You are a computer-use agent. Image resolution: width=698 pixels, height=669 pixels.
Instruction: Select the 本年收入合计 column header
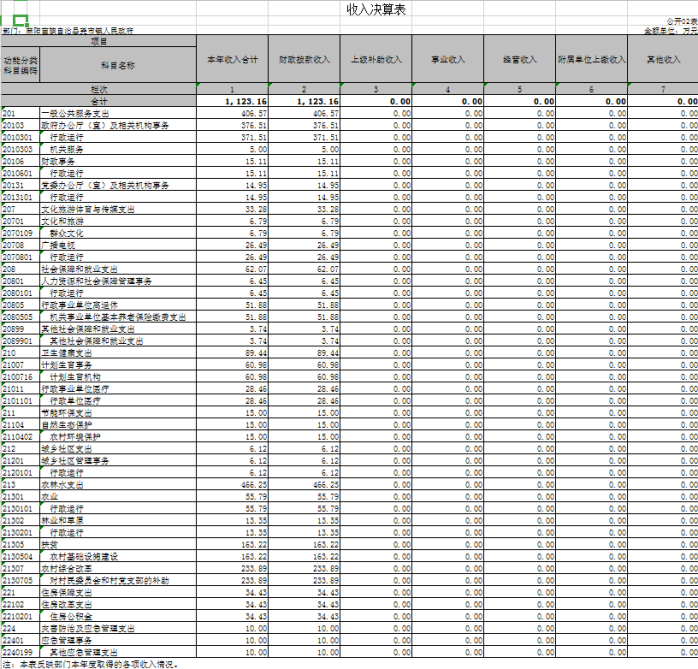pyautogui.click(x=233, y=60)
